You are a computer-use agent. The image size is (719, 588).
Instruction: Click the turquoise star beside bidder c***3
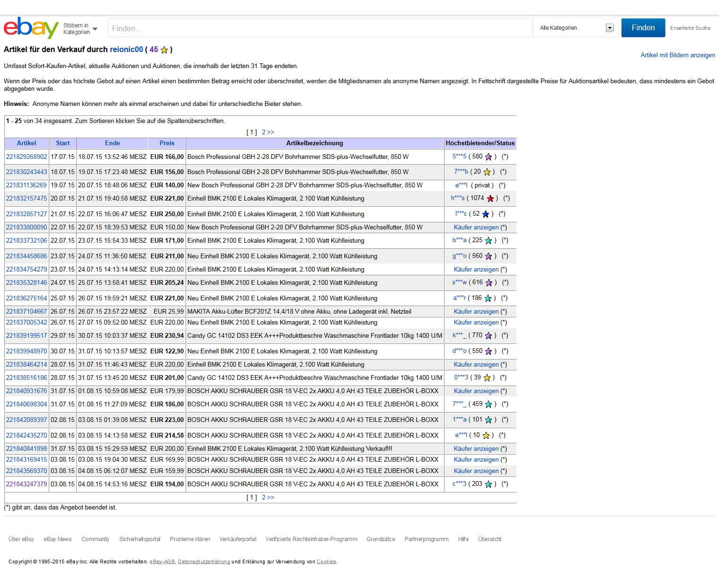pos(488,484)
